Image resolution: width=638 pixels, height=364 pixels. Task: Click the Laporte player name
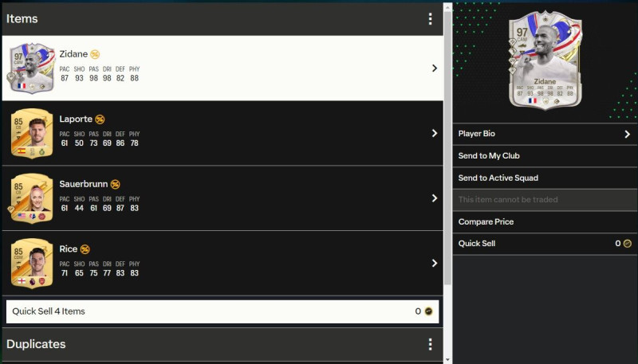click(x=76, y=119)
